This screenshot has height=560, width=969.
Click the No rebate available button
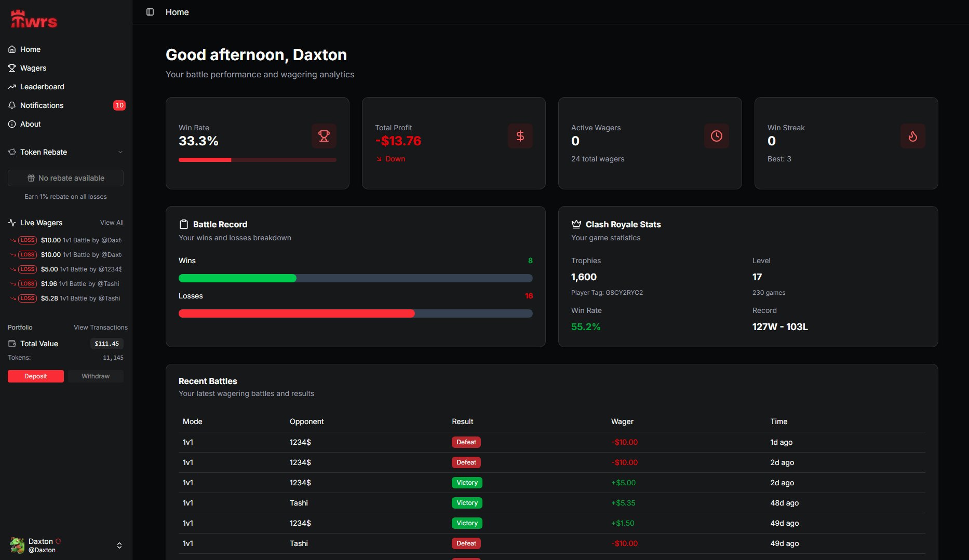(x=65, y=178)
